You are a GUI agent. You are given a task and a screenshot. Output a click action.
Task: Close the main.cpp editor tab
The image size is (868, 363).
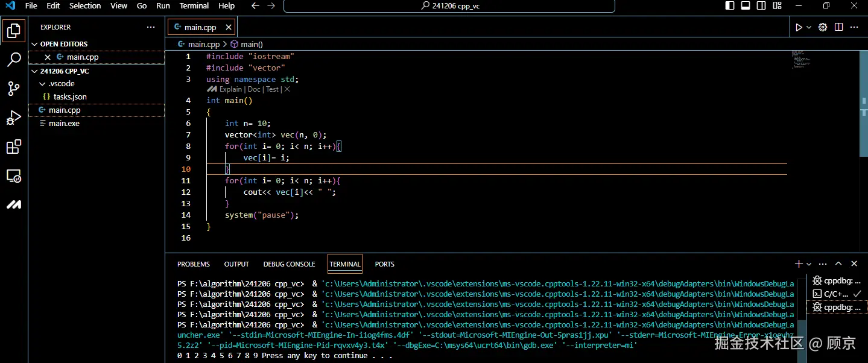229,27
